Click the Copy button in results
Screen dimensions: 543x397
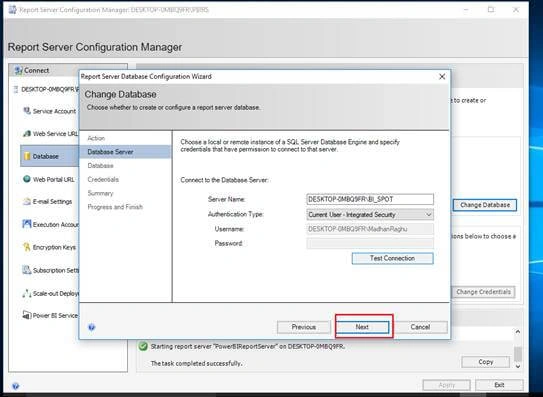point(486,362)
